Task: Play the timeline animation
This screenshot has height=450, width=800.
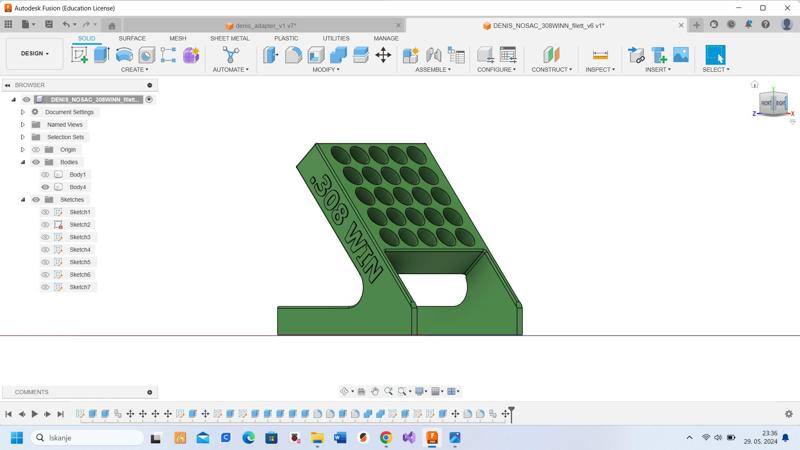Action: pyautogui.click(x=34, y=414)
